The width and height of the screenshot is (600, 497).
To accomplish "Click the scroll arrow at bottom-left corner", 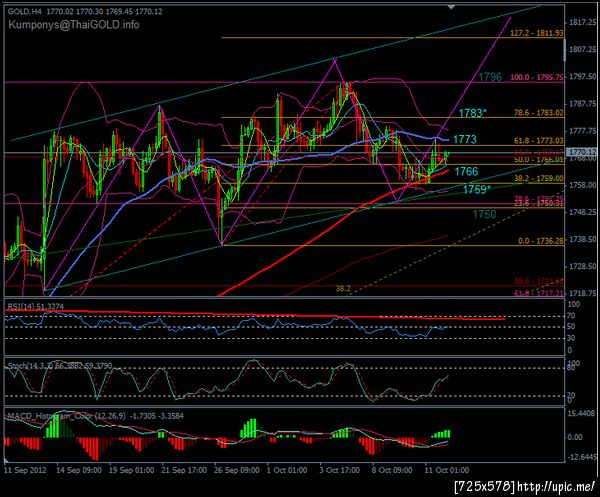I will 7,460.
